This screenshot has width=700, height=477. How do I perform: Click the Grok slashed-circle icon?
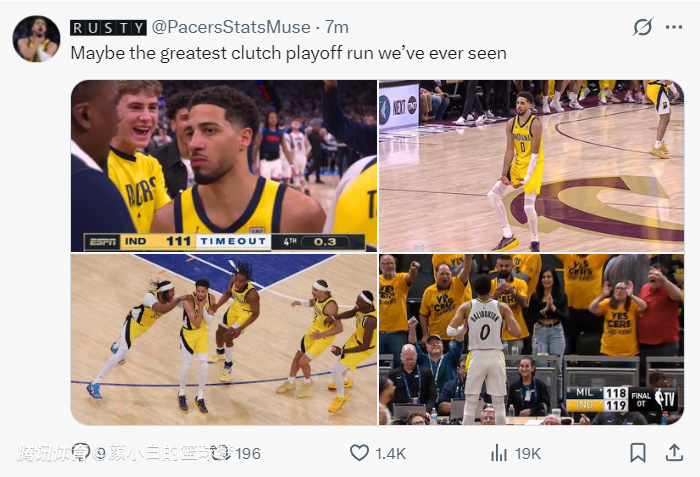(644, 27)
